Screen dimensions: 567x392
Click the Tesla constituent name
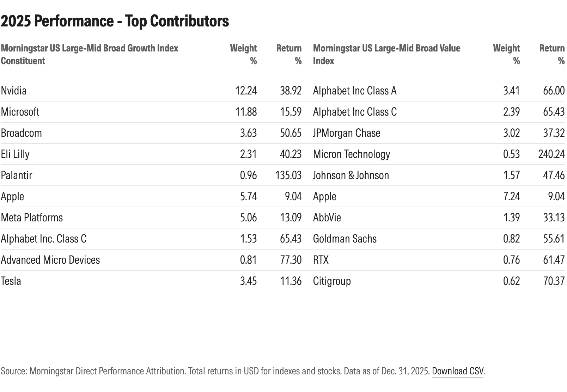pos(11,281)
